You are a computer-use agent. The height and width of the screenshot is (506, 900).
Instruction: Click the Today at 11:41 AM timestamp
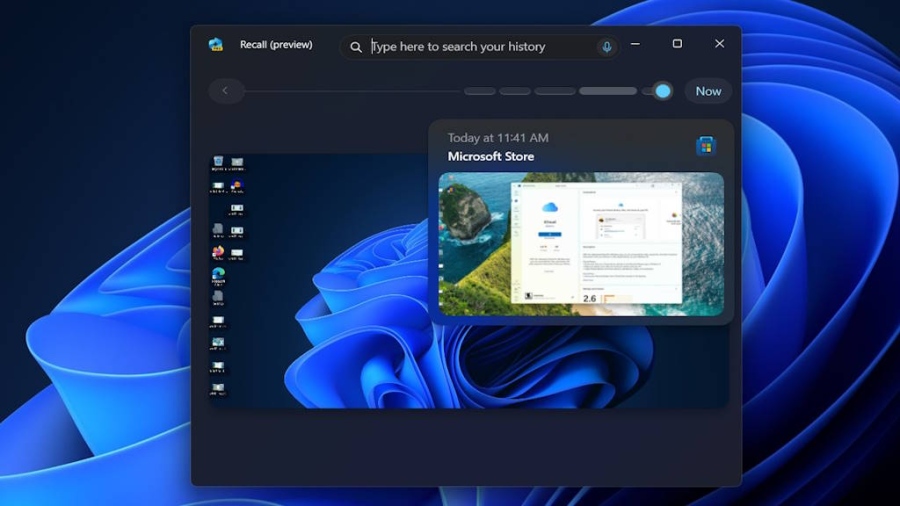coord(498,138)
